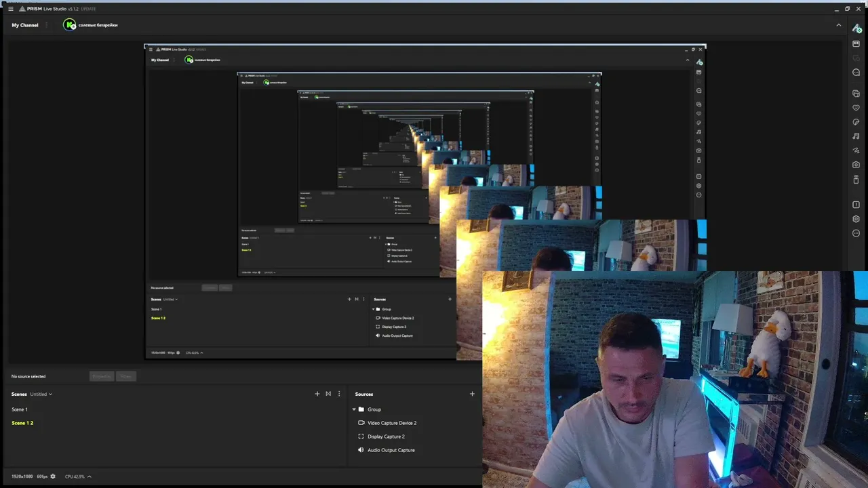Select Scene 1 in Scenes list
Image resolution: width=868 pixels, height=488 pixels.
20,409
